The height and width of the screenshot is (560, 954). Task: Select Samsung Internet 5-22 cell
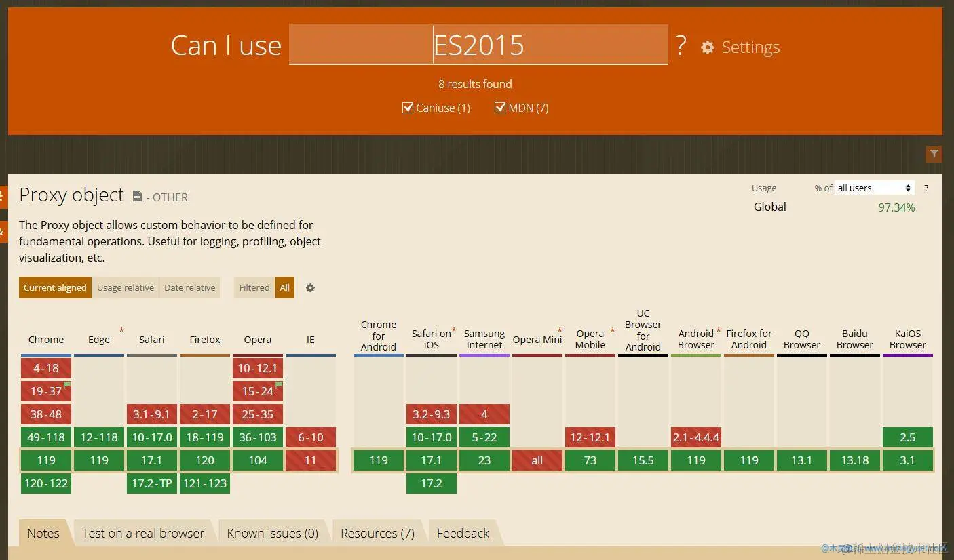click(x=484, y=437)
